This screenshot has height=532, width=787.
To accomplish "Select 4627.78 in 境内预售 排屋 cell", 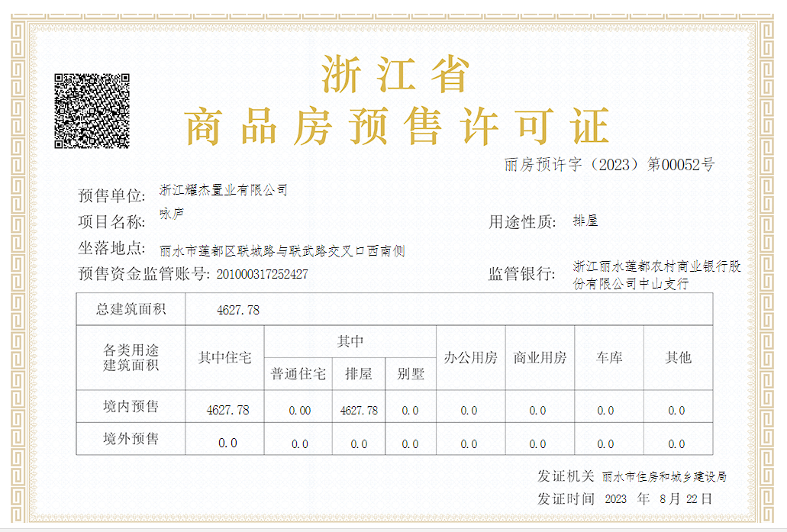I will [359, 411].
